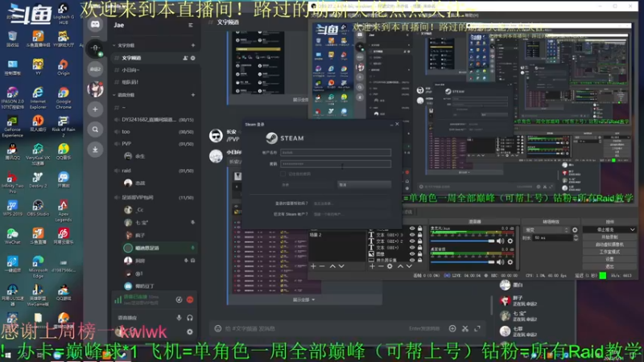This screenshot has height=362, width=644.
Task: Open the dropdown arrow beside 停止推流
Action: (x=632, y=230)
